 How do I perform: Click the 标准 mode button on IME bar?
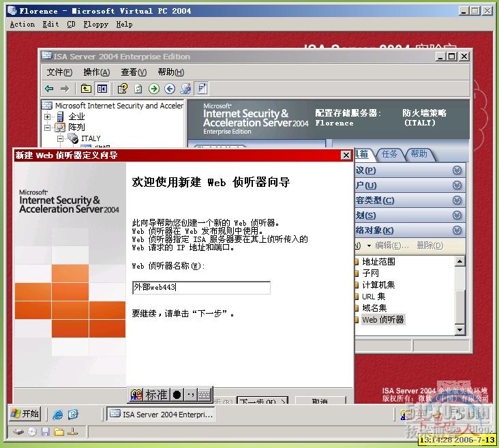[156, 395]
